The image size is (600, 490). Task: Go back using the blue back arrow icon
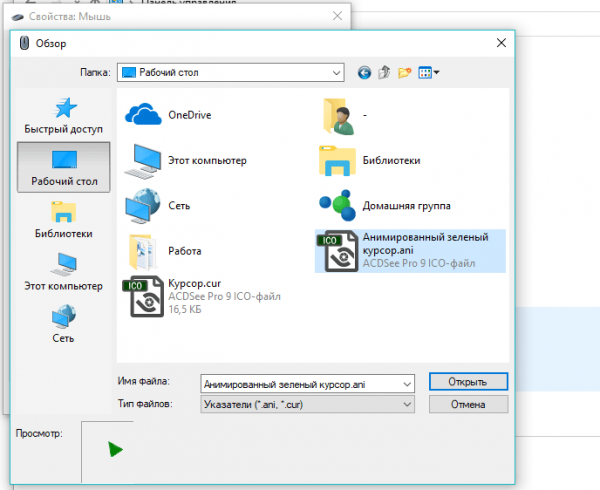point(364,72)
